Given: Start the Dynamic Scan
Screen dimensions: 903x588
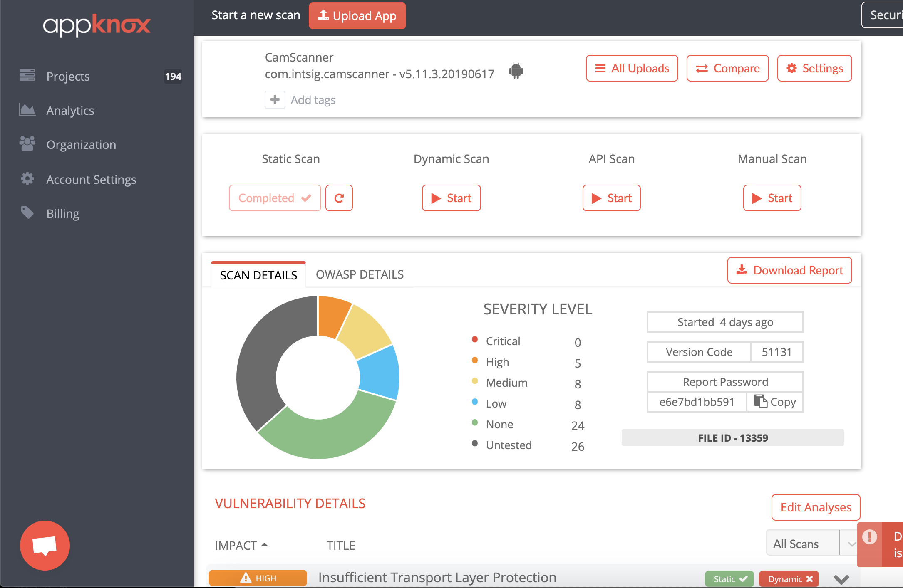Looking at the screenshot, I should point(451,198).
